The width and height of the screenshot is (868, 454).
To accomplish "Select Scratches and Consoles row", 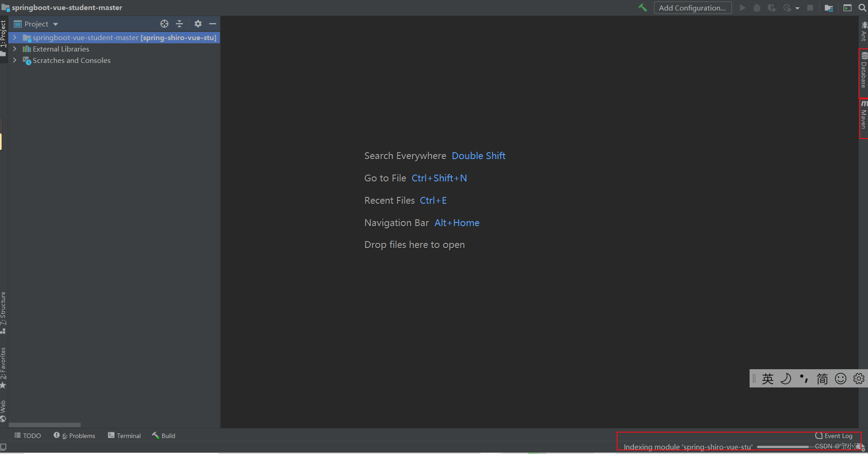I will [x=114, y=60].
